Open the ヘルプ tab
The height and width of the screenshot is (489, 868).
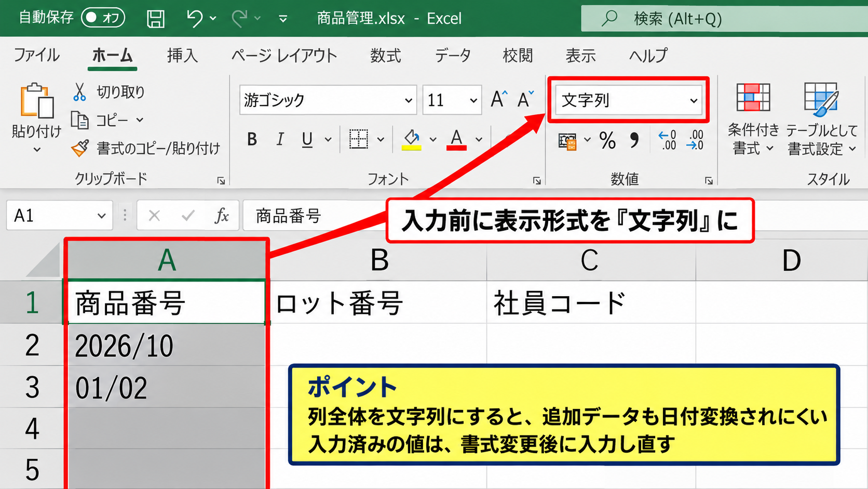click(648, 55)
